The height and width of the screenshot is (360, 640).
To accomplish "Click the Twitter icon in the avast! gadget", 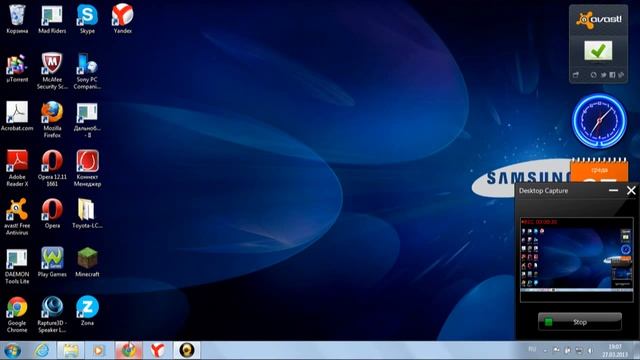I will click(x=603, y=75).
